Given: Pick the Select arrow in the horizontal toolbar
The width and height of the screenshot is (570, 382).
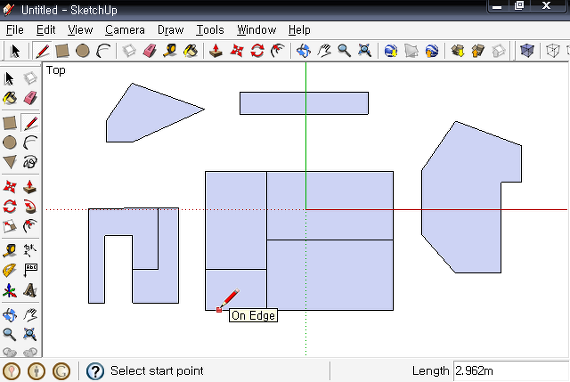Looking at the screenshot, I should [15, 51].
